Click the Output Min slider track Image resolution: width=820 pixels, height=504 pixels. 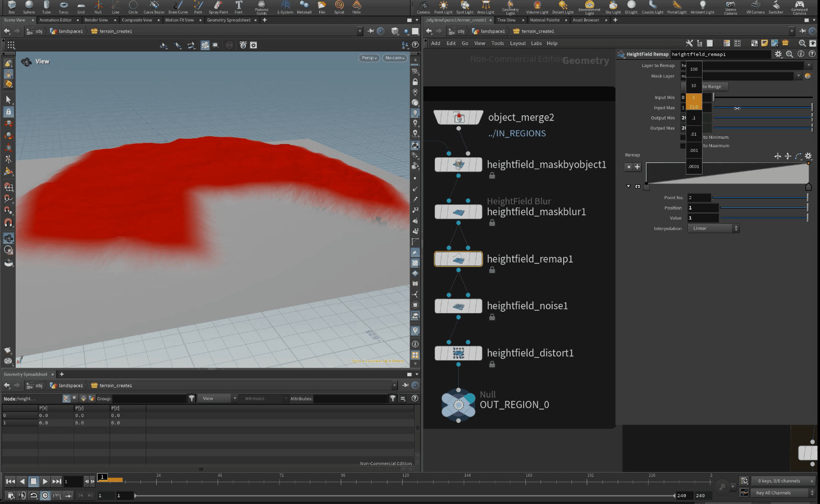coord(762,118)
